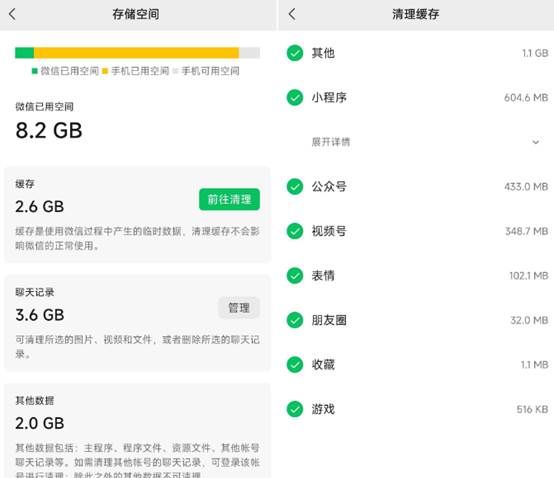The image size is (554, 478).
Task: Uncheck the 朋友圈 cache item
Action: (x=295, y=320)
